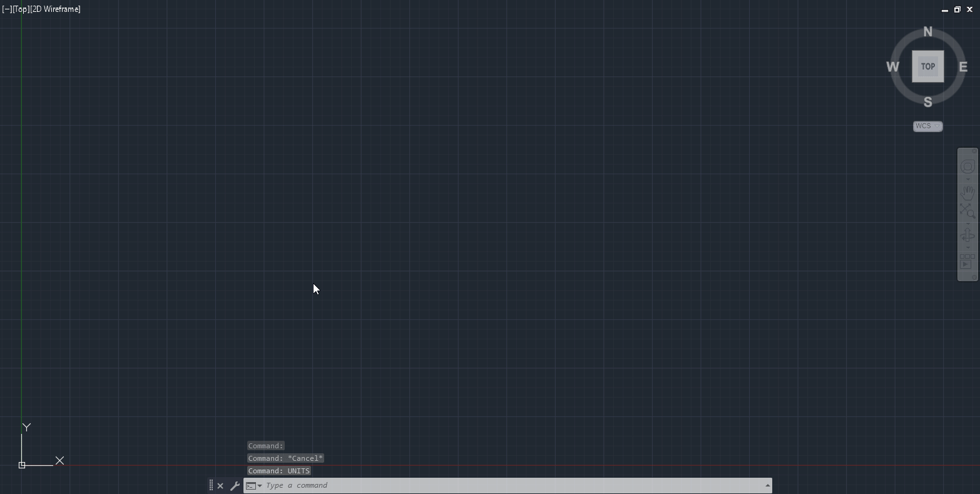Viewport: 980px width, 494px height.
Task: Open the [2D Wireframe] visual style menu
Action: (x=55, y=9)
